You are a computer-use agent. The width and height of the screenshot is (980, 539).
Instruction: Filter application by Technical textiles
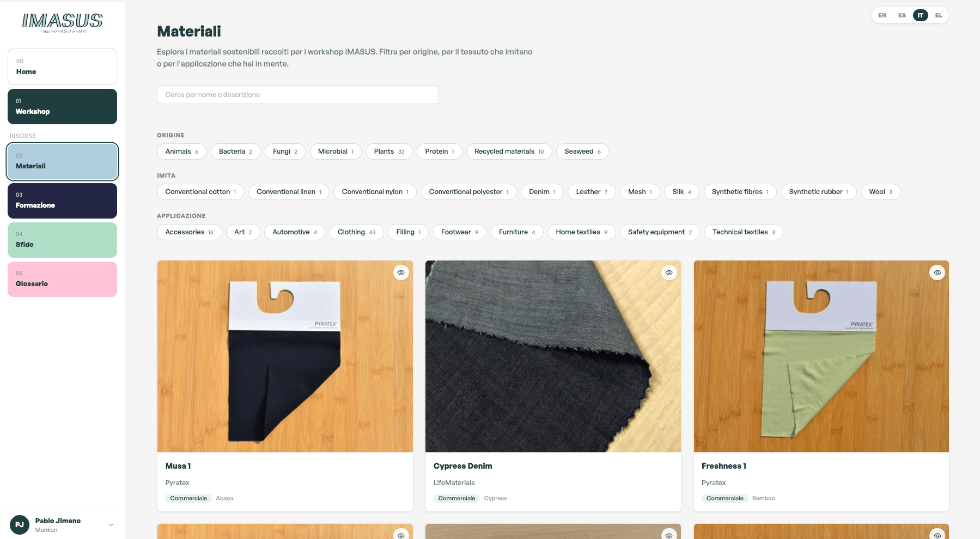click(744, 232)
